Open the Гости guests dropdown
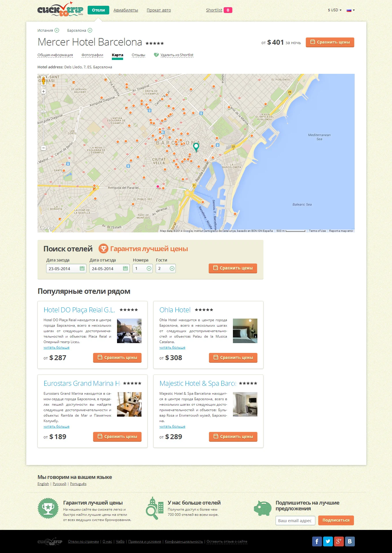This screenshot has width=392, height=553. [166, 268]
